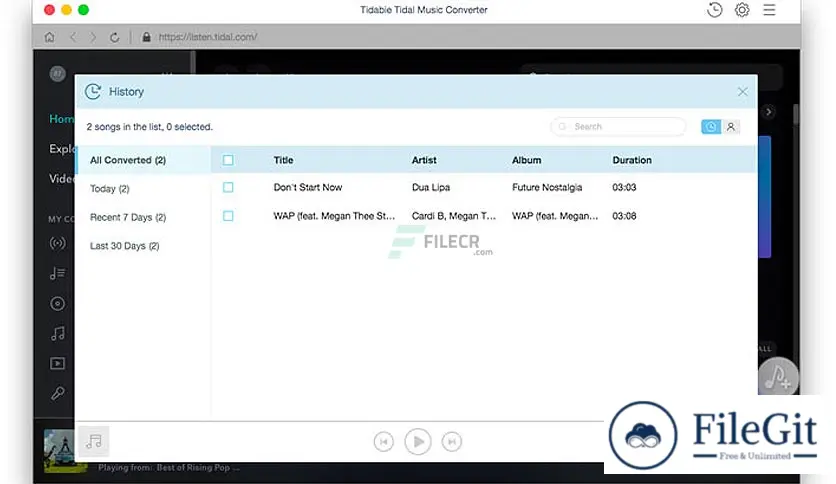Switch to time-based history view icon
This screenshot has height=484, width=836.
(711, 126)
